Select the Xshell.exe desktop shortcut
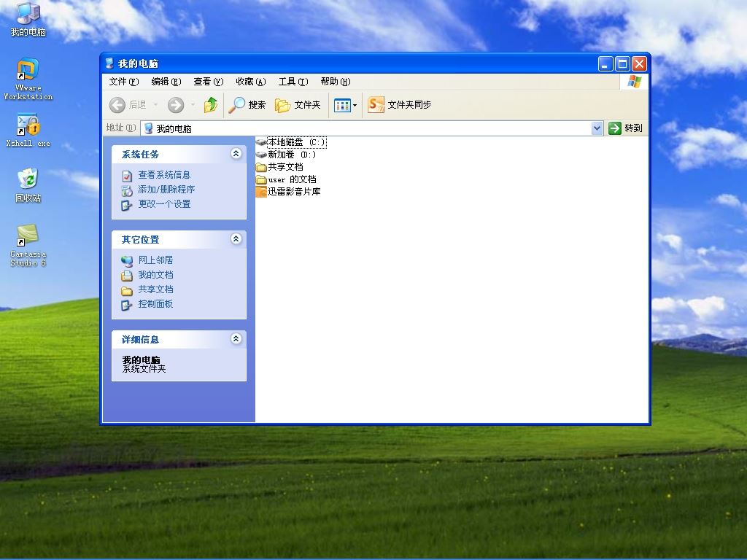The image size is (747, 560). [28, 130]
